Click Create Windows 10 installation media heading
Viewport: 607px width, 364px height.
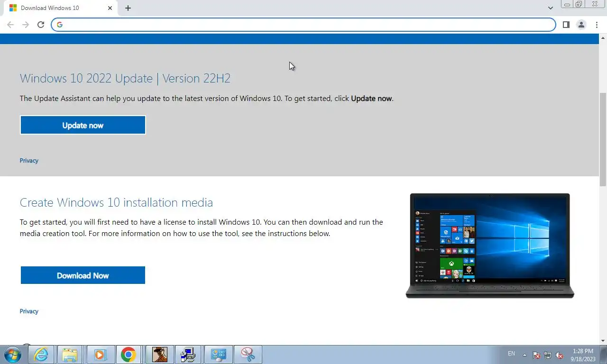pyautogui.click(x=116, y=202)
